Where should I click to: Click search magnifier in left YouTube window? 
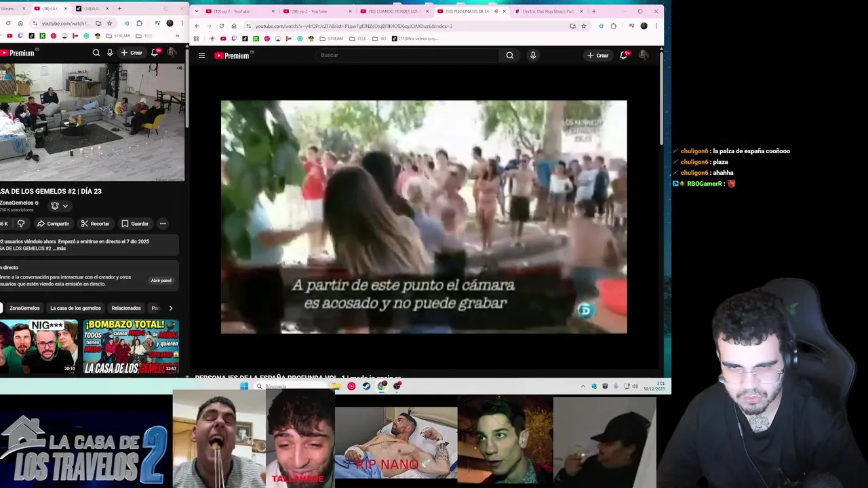[96, 53]
